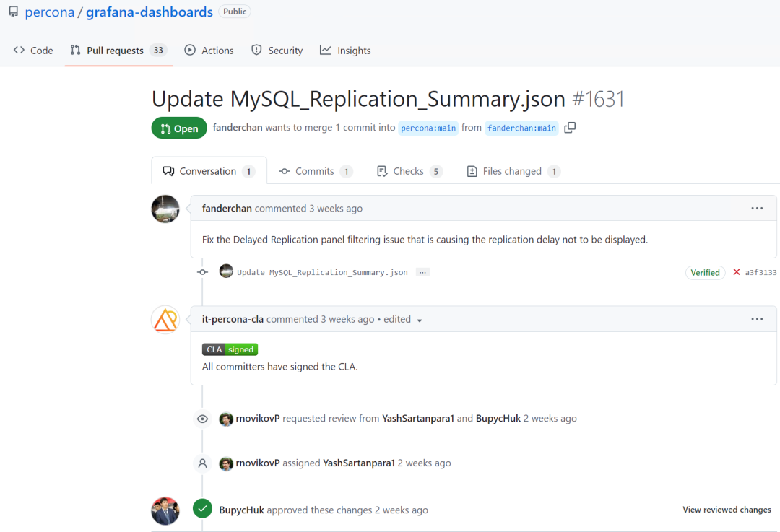This screenshot has height=532, width=780.
Task: Click the repository icon beside percona
Action: [14, 12]
